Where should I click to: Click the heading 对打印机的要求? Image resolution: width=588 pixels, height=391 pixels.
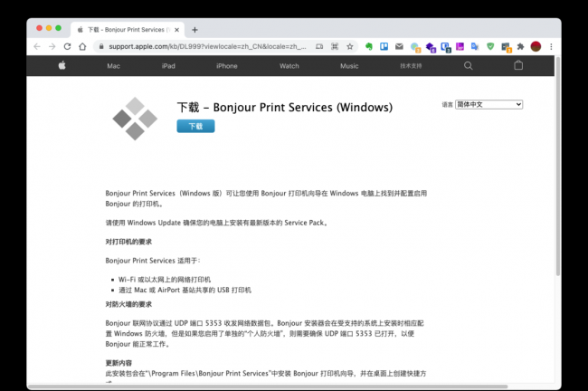click(x=128, y=242)
